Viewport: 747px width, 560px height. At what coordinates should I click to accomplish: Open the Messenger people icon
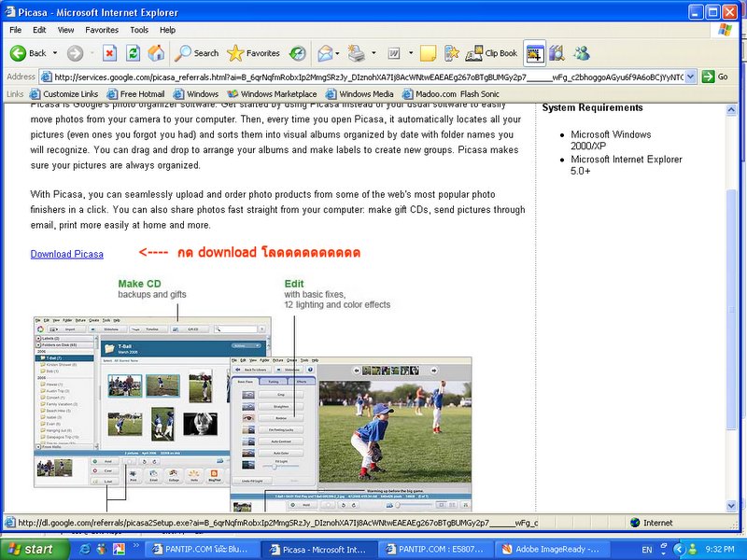tap(581, 53)
